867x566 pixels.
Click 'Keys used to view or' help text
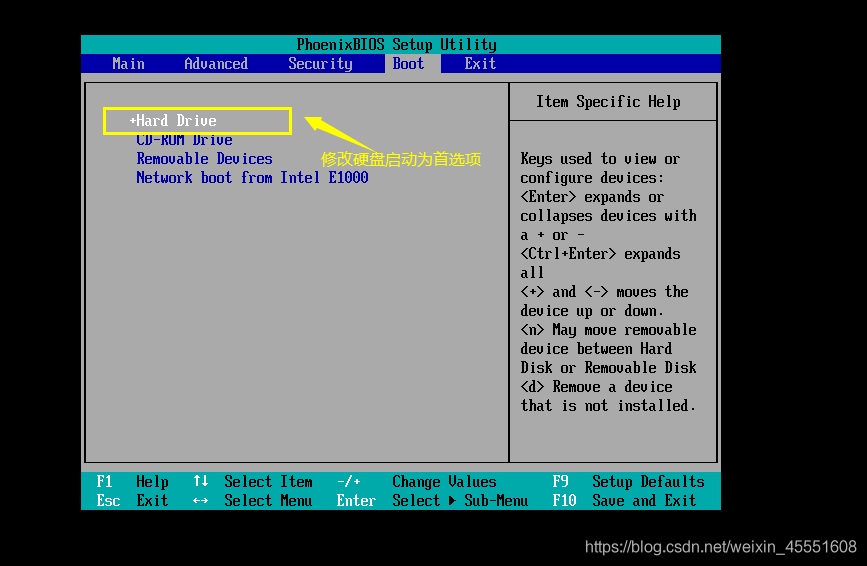coord(600,159)
